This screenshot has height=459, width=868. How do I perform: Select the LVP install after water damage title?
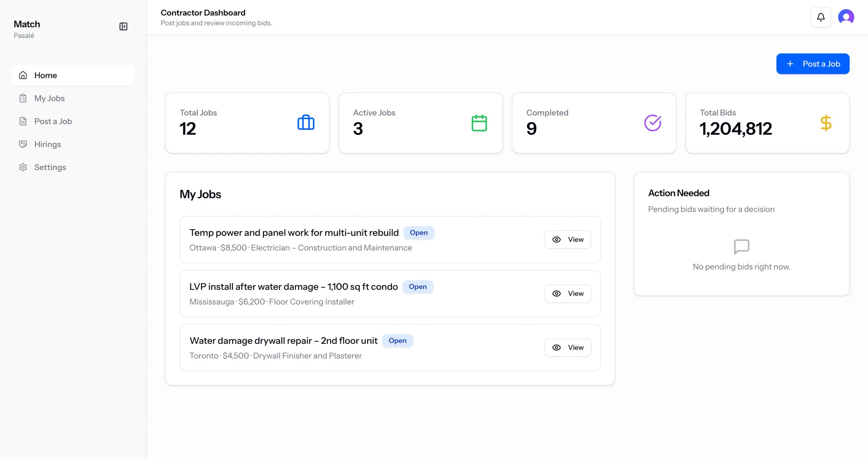pyautogui.click(x=293, y=287)
